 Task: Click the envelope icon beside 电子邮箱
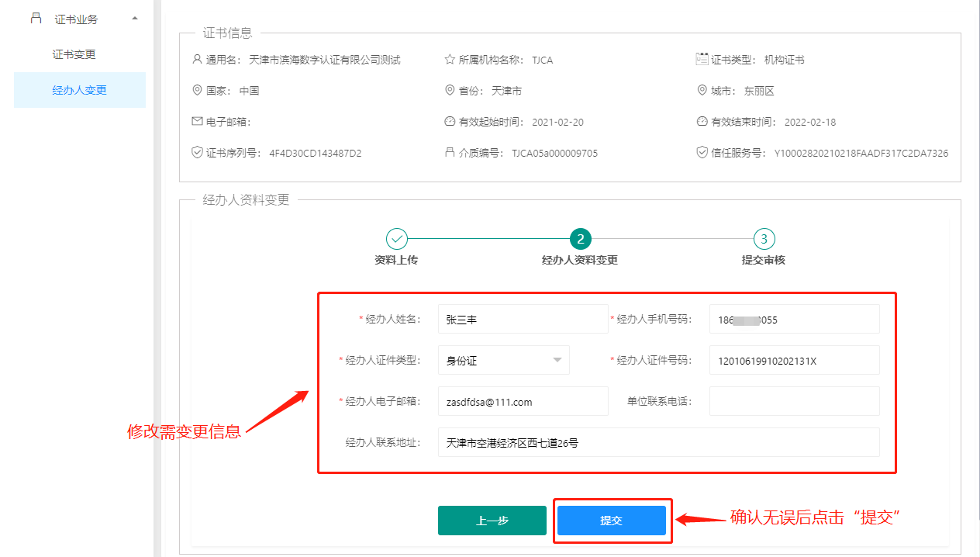197,122
